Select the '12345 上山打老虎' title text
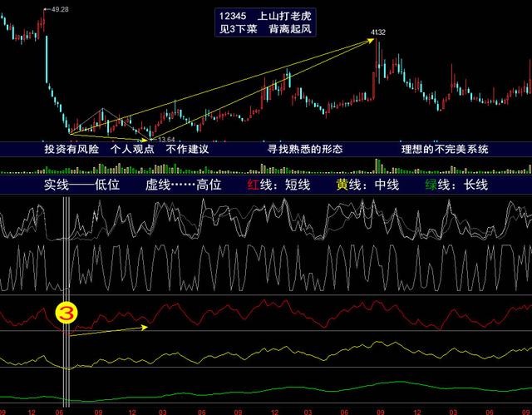Screen dimensions: 532x415 265,16
